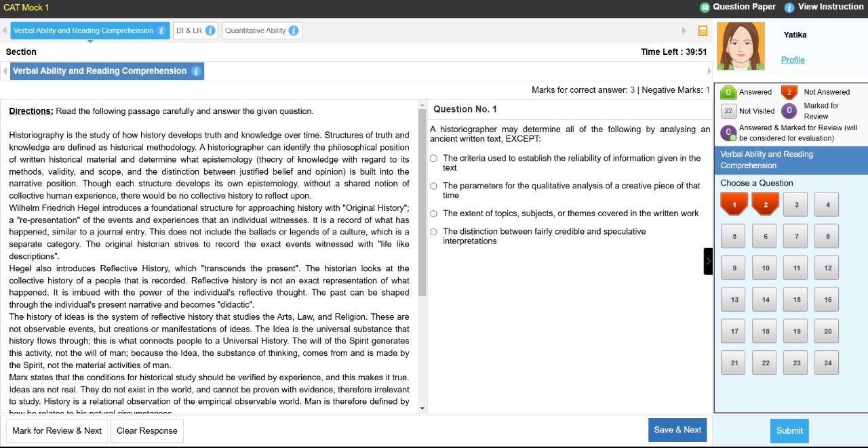Click the Question Paper icon
This screenshot has width=868, height=448.
tap(705, 7)
